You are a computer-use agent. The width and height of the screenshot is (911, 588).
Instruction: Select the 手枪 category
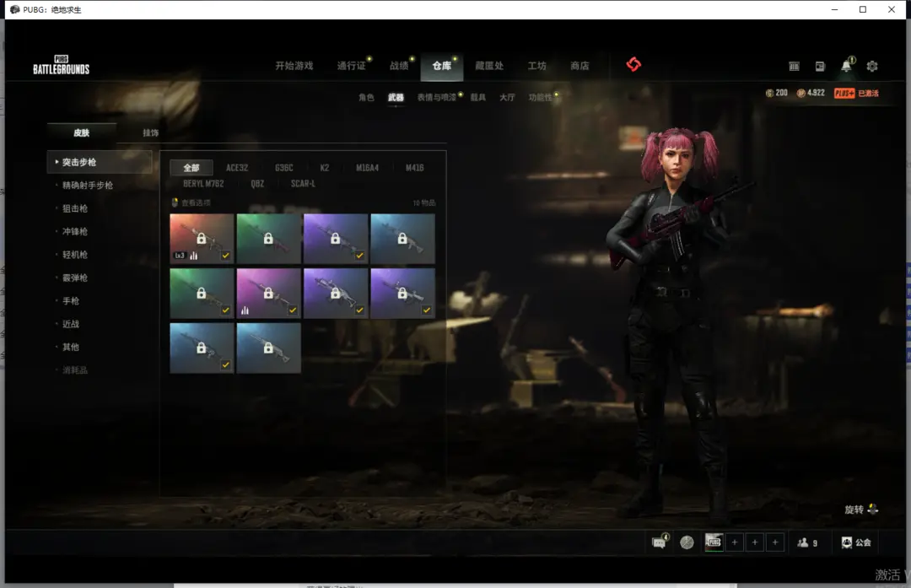70,301
